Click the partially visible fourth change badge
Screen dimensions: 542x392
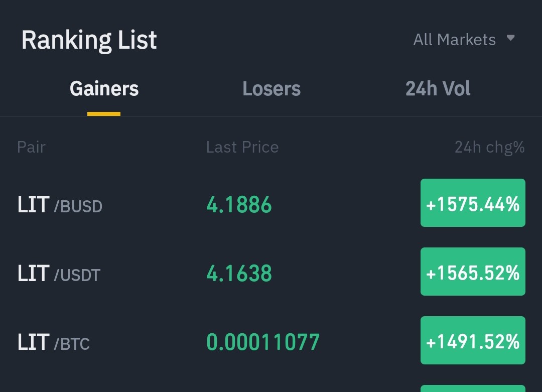point(473,388)
